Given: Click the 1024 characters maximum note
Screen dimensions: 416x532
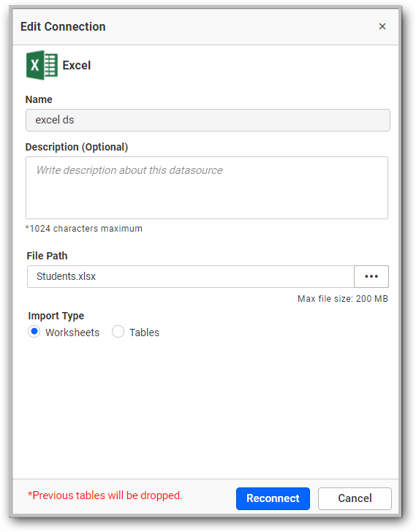Looking at the screenshot, I should (84, 228).
